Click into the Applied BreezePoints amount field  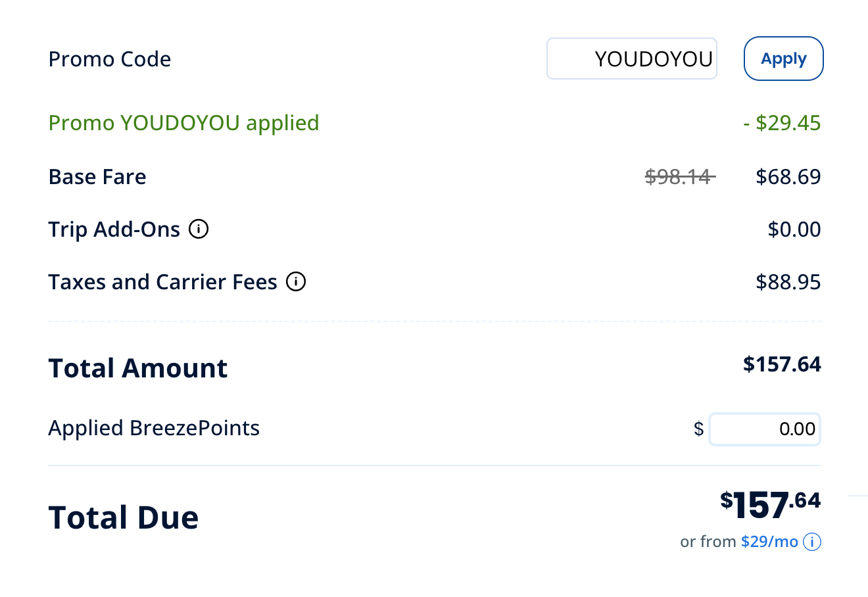click(x=764, y=429)
